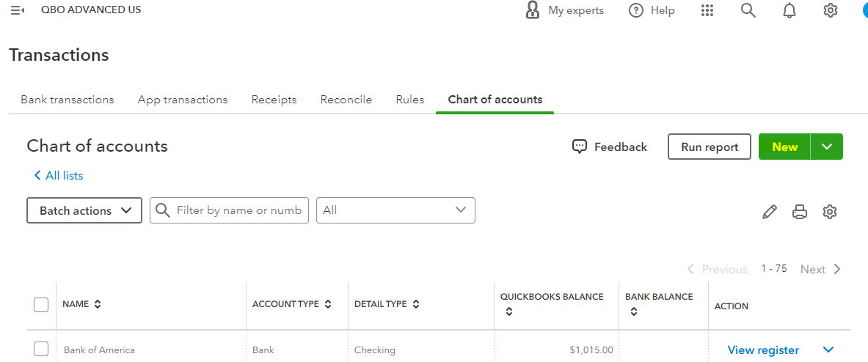Open the notifications bell

coord(789,10)
